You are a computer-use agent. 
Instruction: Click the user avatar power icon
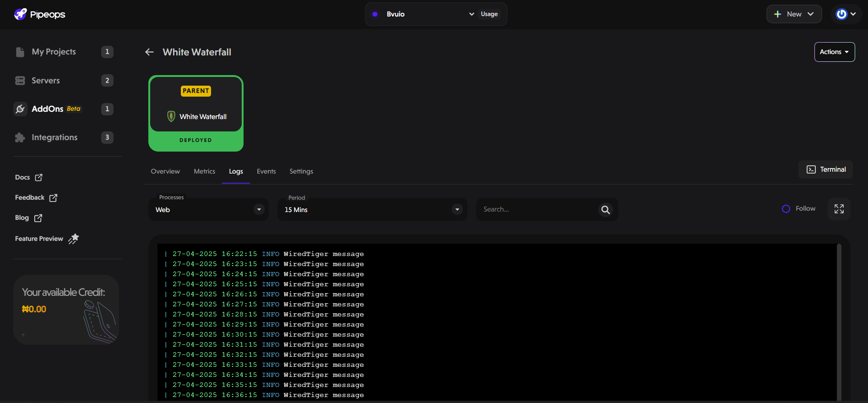(x=841, y=14)
